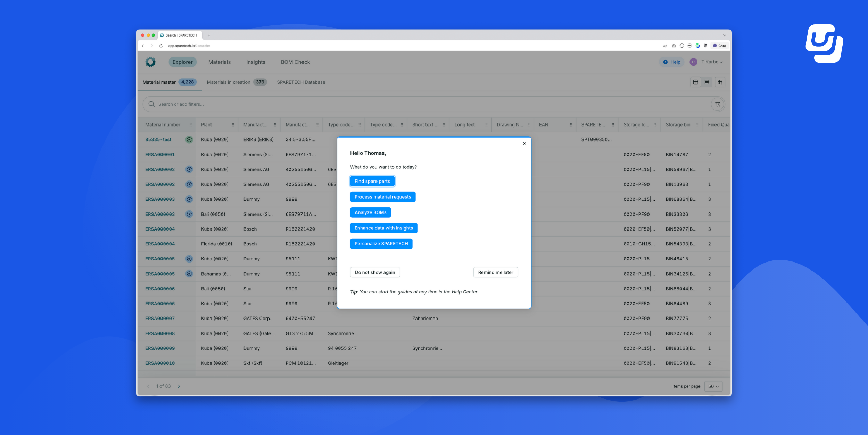Open the Chat browser extension
Screen dimensions: 868x435
click(719, 46)
